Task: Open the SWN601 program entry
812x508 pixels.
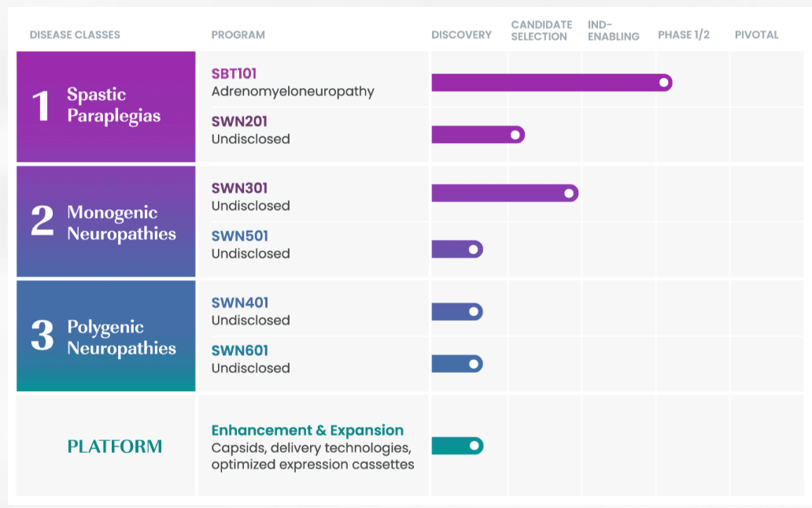Action: pos(240,350)
